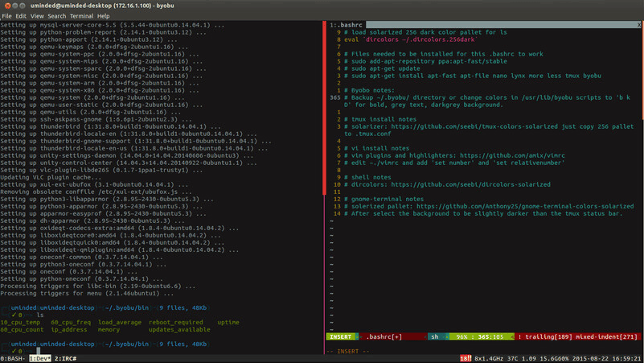The height and width of the screenshot is (363, 644).
Task: Open the Help menu
Action: pyautogui.click(x=103, y=16)
